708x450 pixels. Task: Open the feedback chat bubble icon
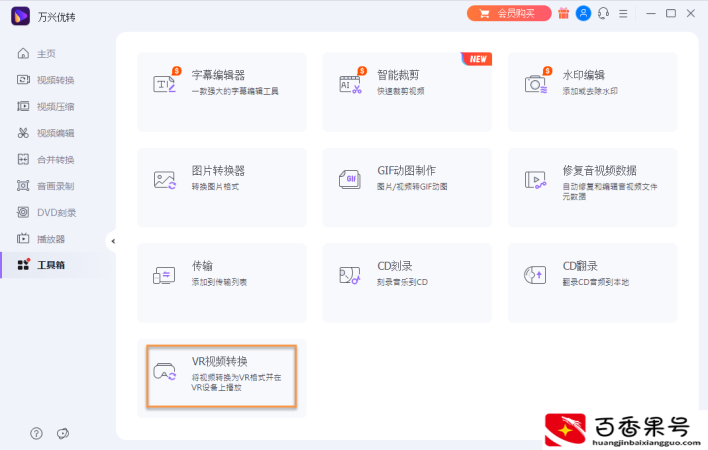[63, 434]
